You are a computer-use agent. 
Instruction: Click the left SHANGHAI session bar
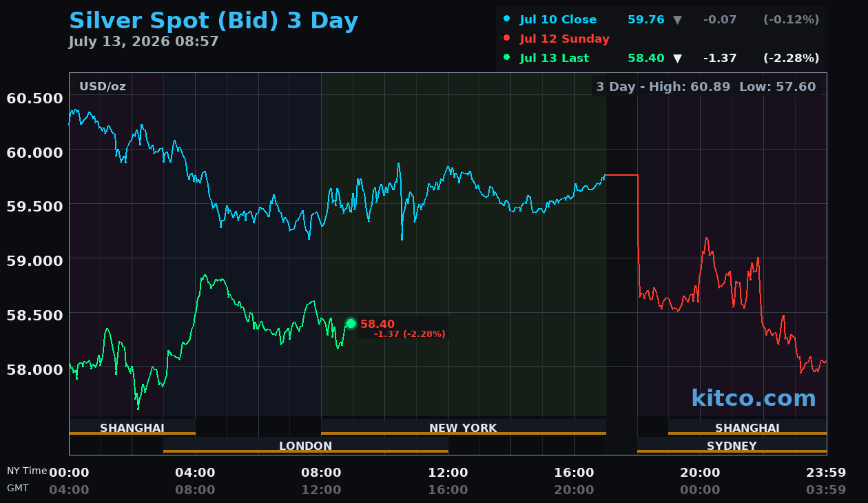(x=132, y=427)
